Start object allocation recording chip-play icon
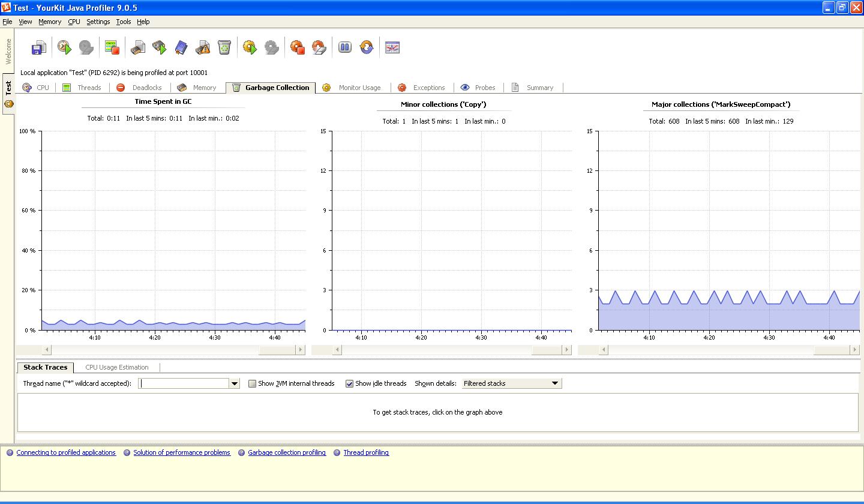Screen dimensions: 864x504 pos(160,47)
